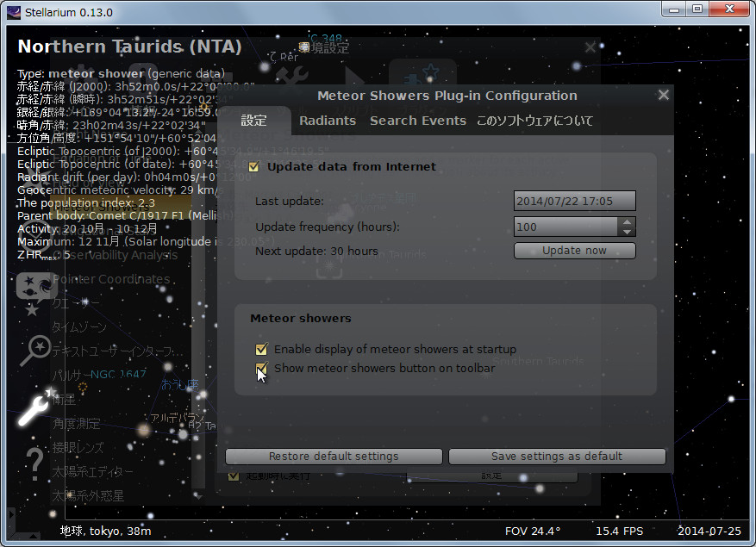The image size is (756, 547).
Task: Click the partly hidden 設定 button in 環境設定
Action: point(491,476)
